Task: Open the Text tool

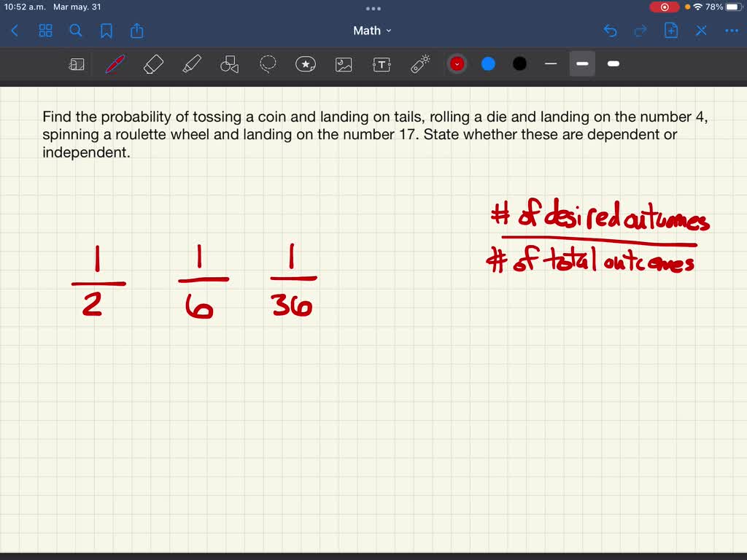Action: coord(381,63)
